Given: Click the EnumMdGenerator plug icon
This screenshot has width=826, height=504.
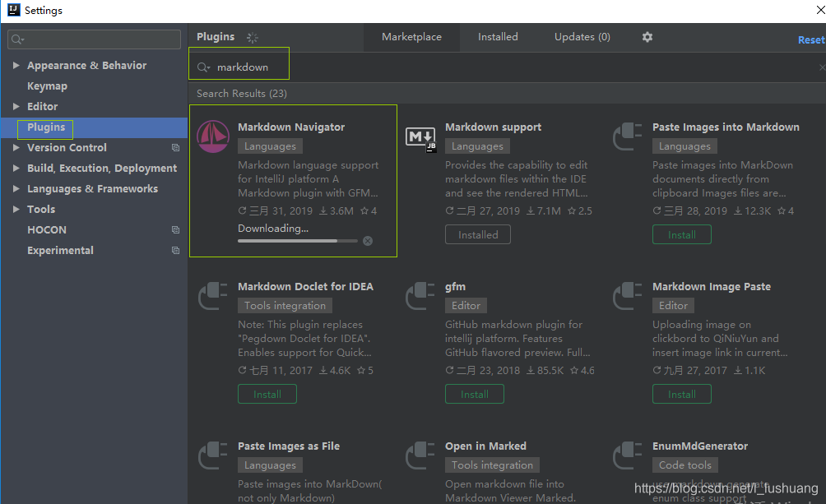Looking at the screenshot, I should click(628, 455).
